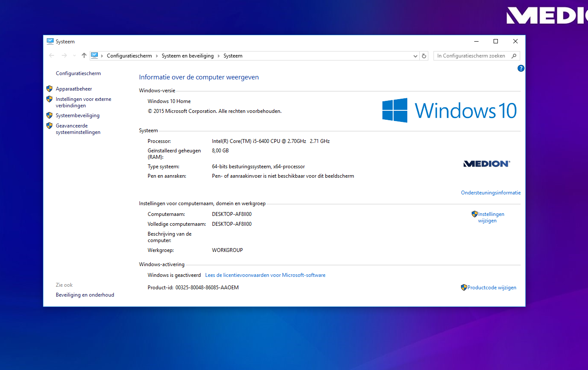Expand chevron after Configuratiescherm breadcrumb
The height and width of the screenshot is (370, 588).
(157, 56)
